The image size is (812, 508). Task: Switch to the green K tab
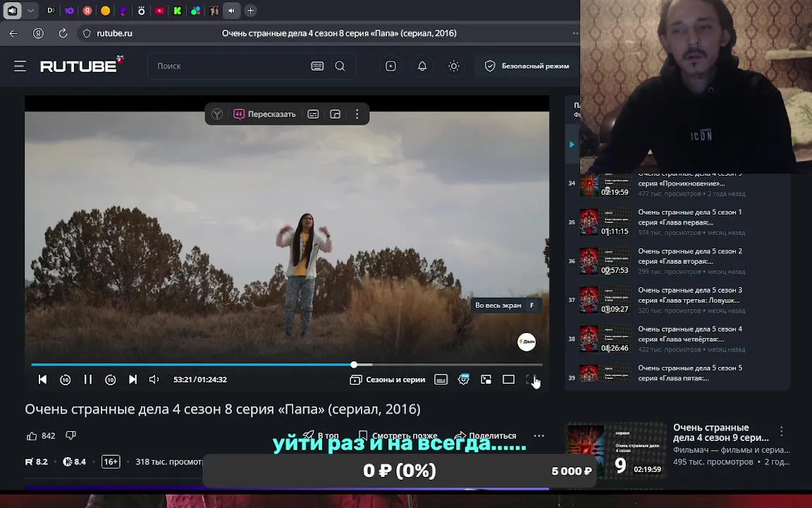tap(178, 11)
